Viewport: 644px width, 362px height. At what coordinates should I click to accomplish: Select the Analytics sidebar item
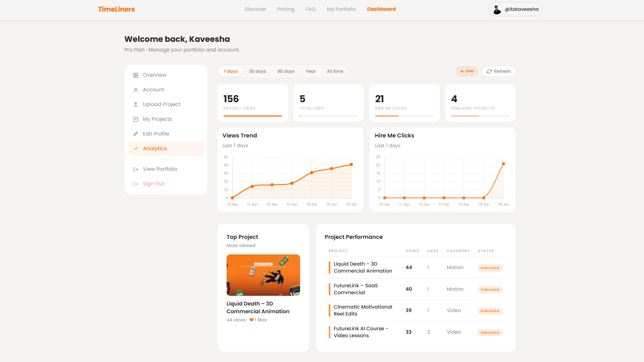click(x=166, y=149)
